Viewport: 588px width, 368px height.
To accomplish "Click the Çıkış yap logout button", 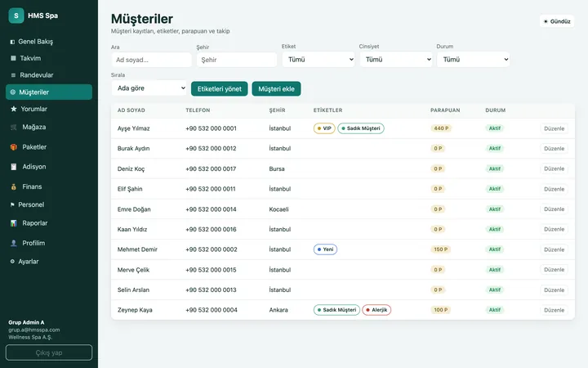I will pos(49,352).
